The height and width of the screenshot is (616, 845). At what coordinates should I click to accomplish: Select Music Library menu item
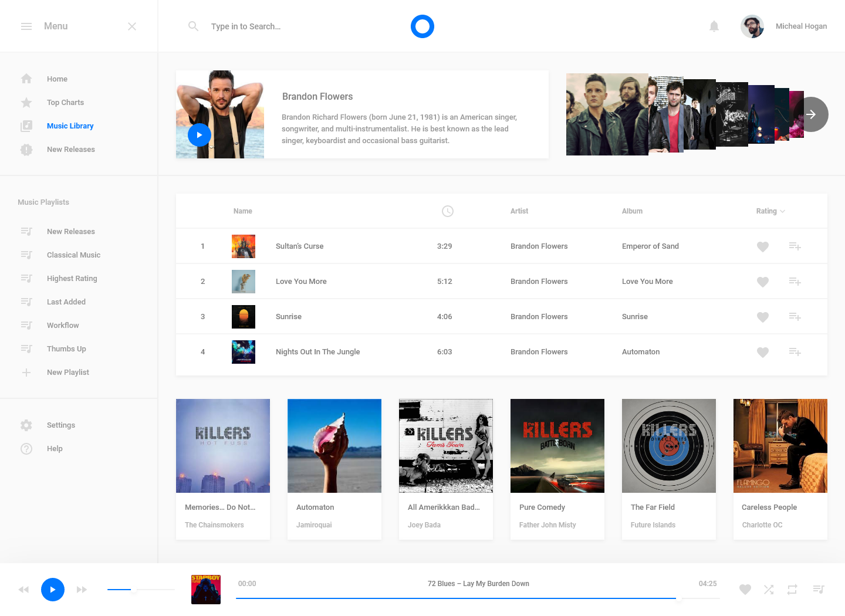(x=70, y=126)
